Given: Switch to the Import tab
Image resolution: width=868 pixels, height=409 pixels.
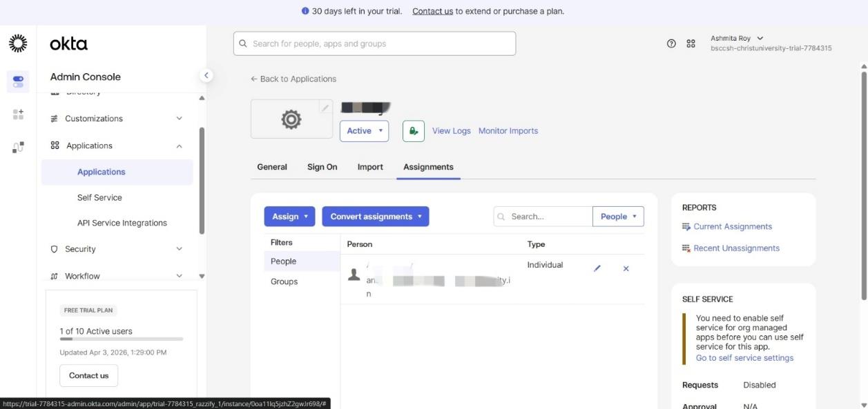Looking at the screenshot, I should click(370, 167).
